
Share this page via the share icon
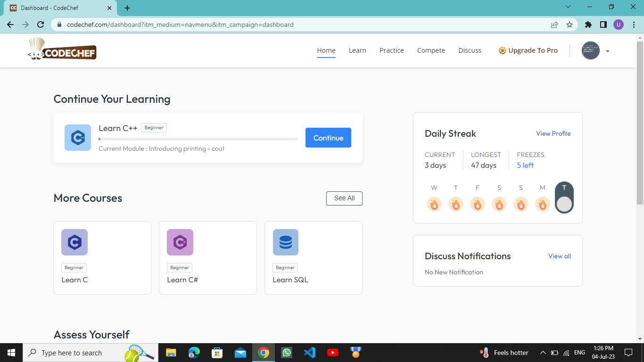[554, 25]
